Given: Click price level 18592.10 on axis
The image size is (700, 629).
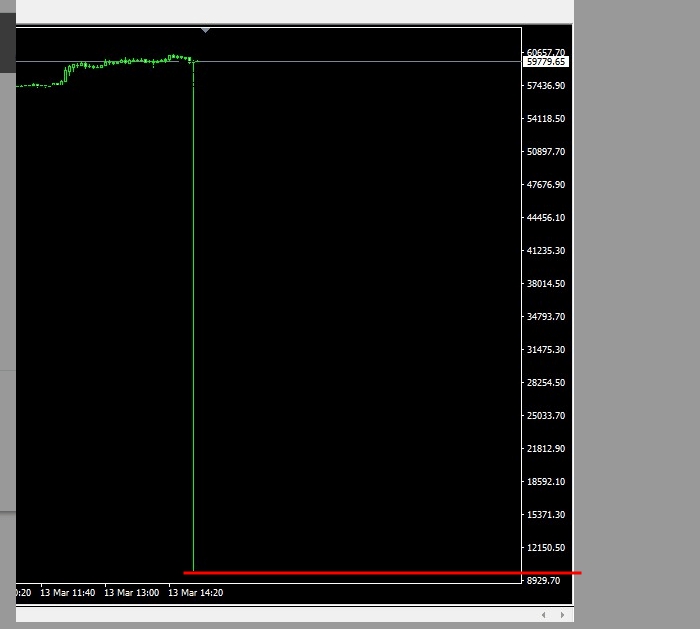Looking at the screenshot, I should tap(546, 482).
